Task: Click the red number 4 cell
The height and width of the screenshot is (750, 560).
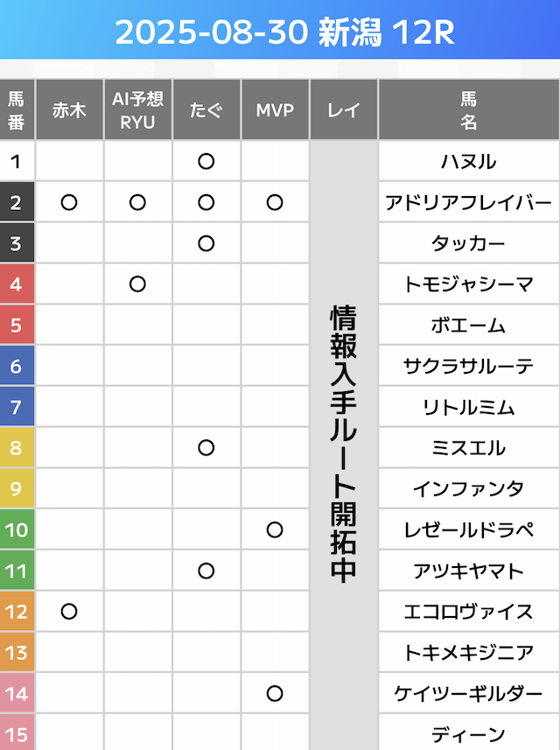Action: [x=17, y=284]
